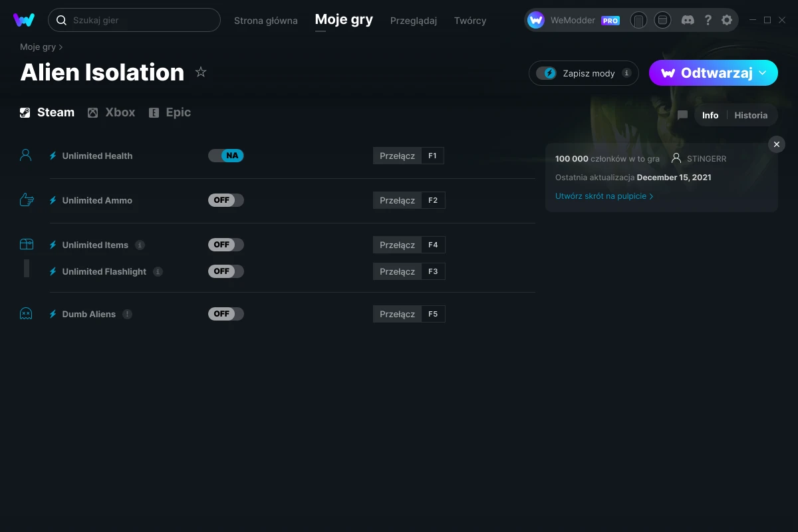Click lightning icon beside Unlimited Ammo
The image size is (798, 532).
53,200
